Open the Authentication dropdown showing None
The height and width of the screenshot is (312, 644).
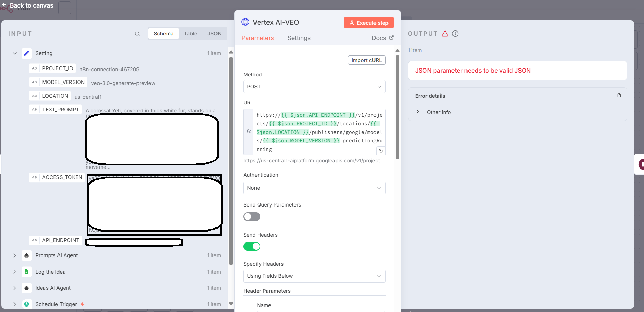[x=314, y=188]
